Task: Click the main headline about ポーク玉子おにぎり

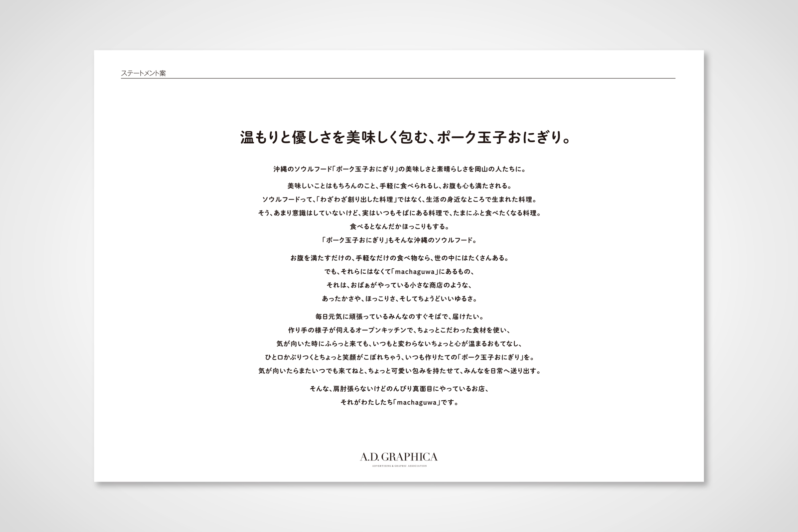Action: pyautogui.click(x=406, y=137)
